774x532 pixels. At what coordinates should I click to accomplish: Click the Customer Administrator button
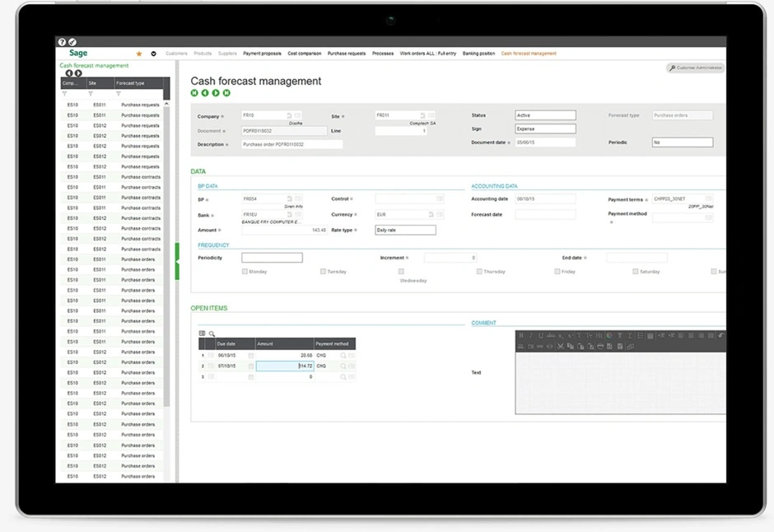coord(696,68)
